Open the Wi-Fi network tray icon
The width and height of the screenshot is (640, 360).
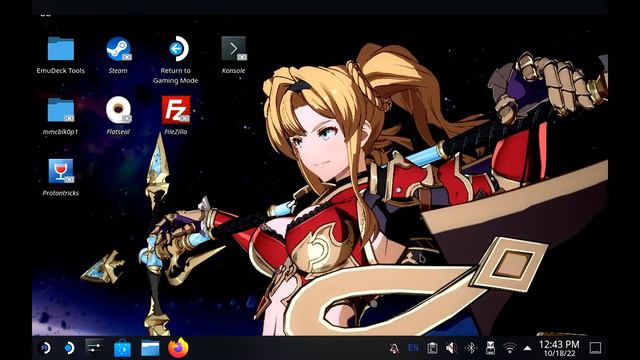pyautogui.click(x=509, y=348)
